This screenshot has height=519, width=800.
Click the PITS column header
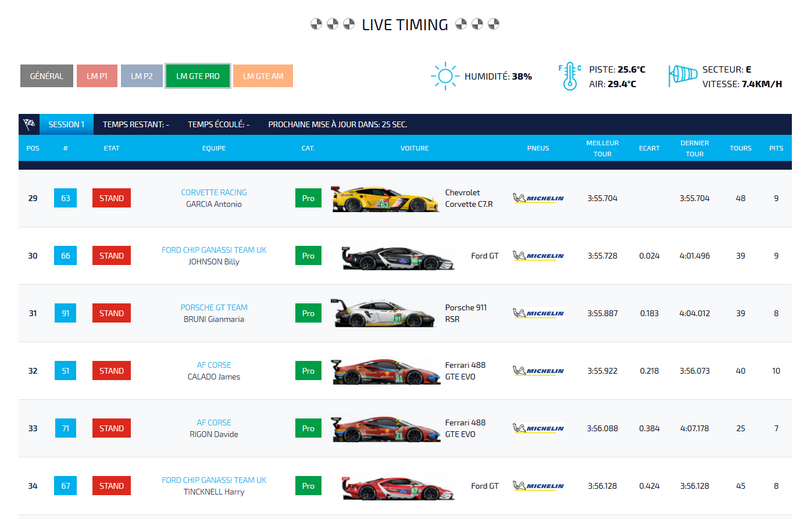coord(776,149)
